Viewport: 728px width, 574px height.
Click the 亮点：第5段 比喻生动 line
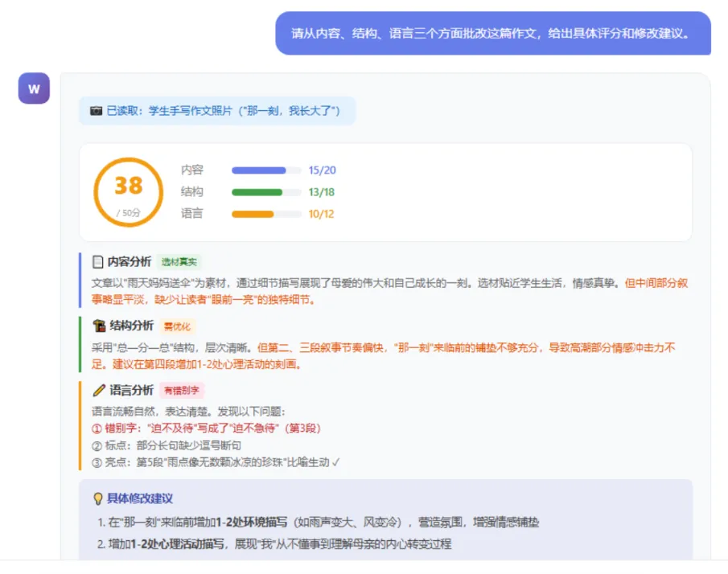pos(216,462)
